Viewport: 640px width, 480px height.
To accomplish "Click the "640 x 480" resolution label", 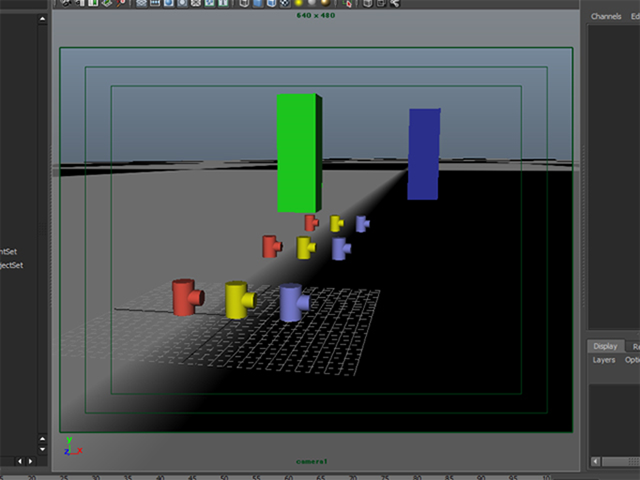I will (x=316, y=16).
